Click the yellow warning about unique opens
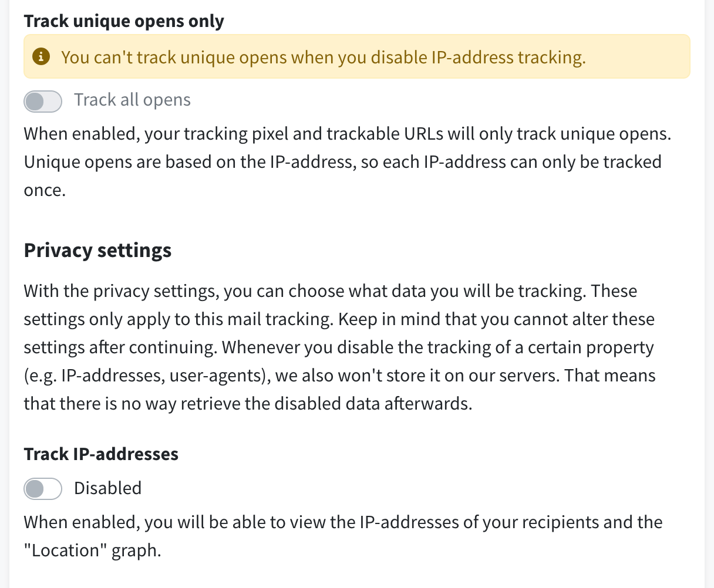714x588 pixels. point(357,56)
